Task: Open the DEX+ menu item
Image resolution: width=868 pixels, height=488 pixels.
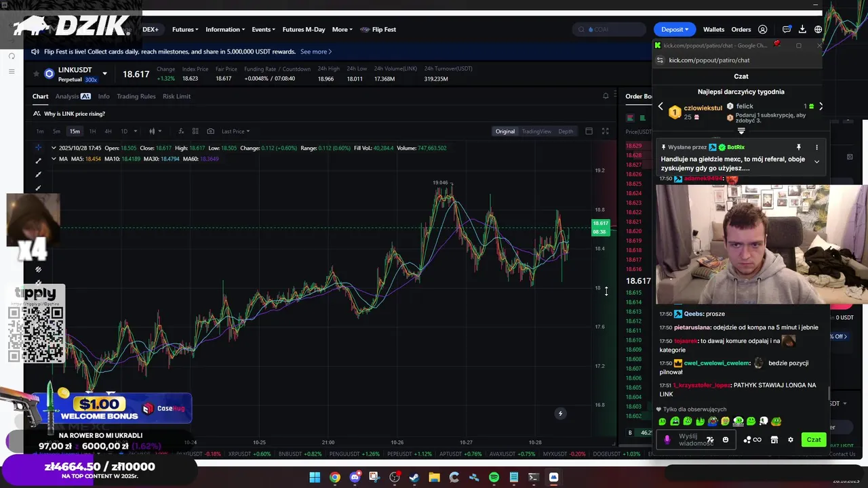Action: tap(151, 30)
